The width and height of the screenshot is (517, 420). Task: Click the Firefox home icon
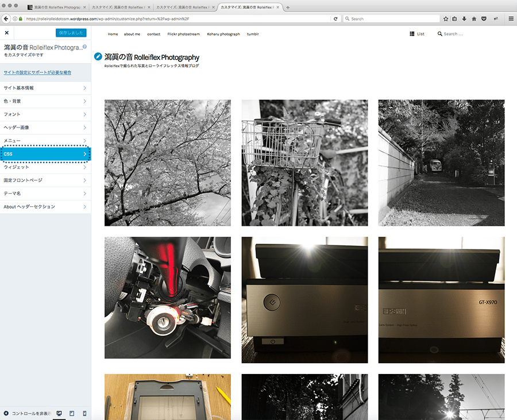[x=474, y=19]
